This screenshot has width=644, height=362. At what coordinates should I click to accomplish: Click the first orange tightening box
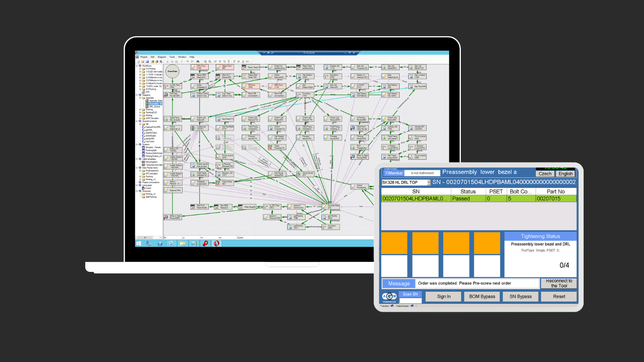click(394, 243)
